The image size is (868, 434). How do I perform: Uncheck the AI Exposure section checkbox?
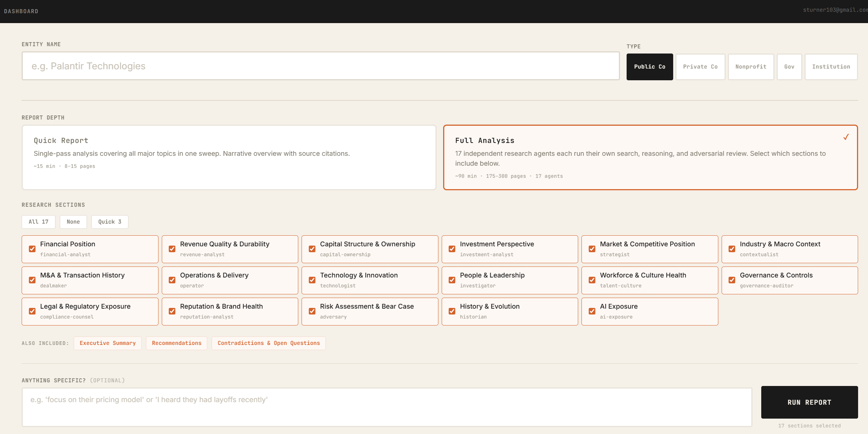[592, 311]
